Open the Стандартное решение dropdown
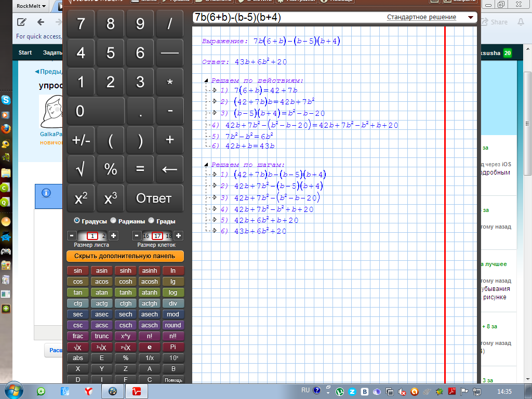This screenshot has height=399, width=532. [431, 17]
